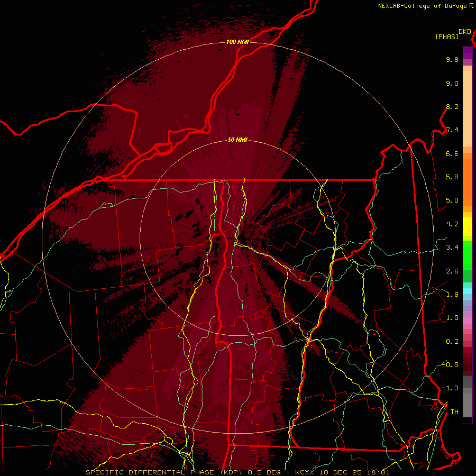The height and width of the screenshot is (476, 476).
Task: Click the 4.2 scale value
Action: point(452,224)
